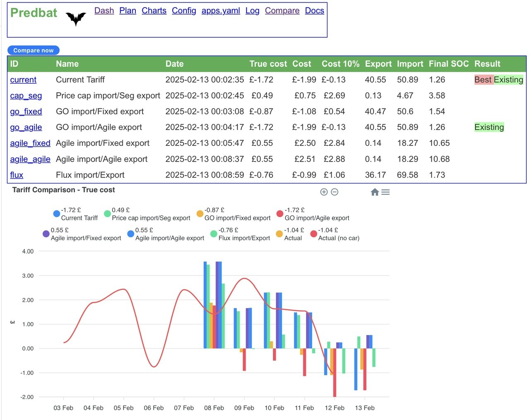530x420 pixels.
Task: Toggle Price cap import/Seg export legend entry
Action: click(x=147, y=214)
